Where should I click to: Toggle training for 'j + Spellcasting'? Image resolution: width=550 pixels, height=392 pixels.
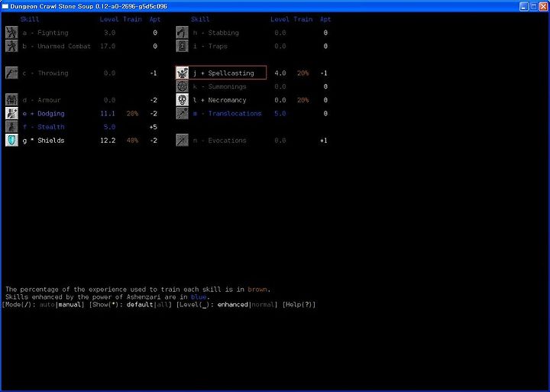[223, 73]
